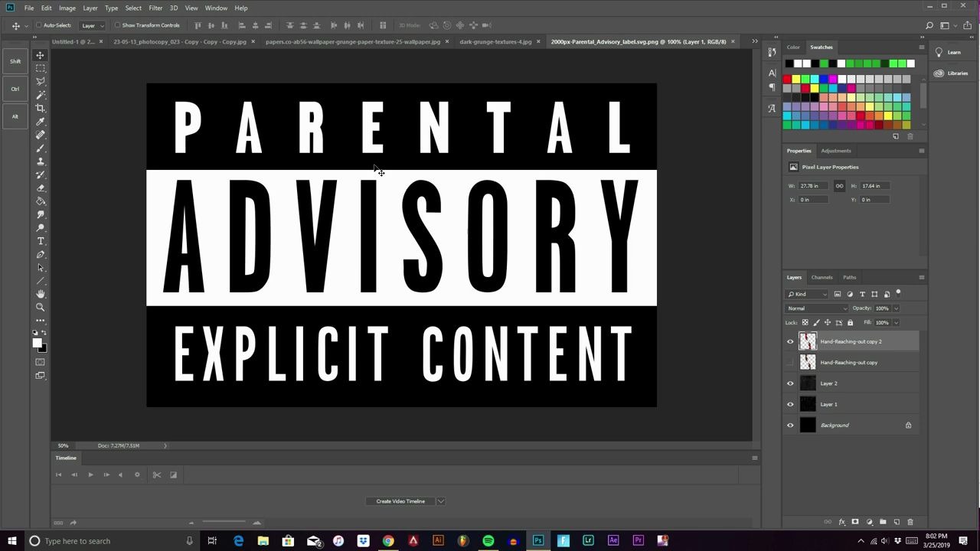
Task: Select the Spot Healing Brush tool
Action: point(41,135)
